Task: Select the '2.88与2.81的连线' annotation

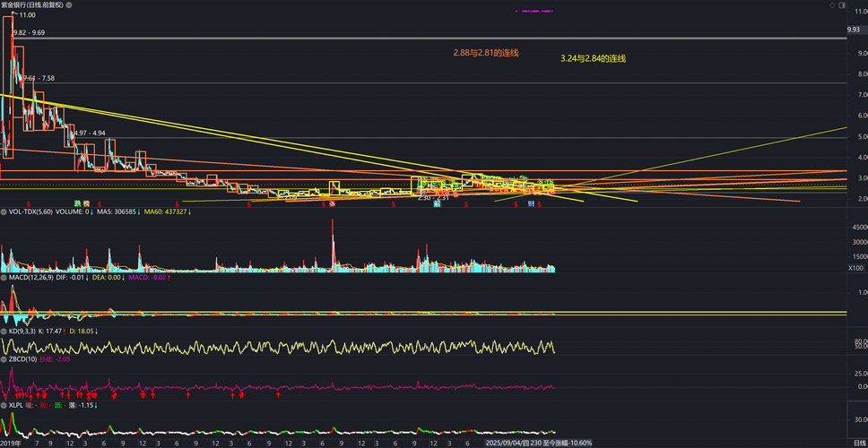Action: 485,53
